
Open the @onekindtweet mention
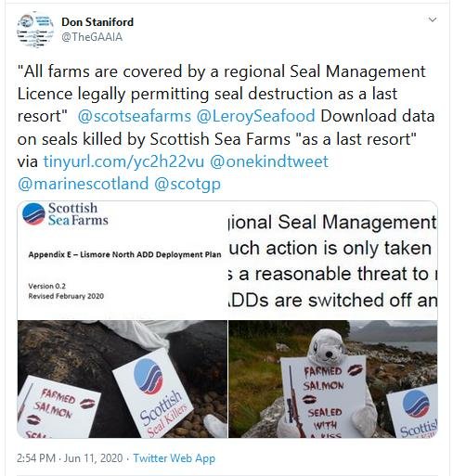pyautogui.click(x=269, y=161)
